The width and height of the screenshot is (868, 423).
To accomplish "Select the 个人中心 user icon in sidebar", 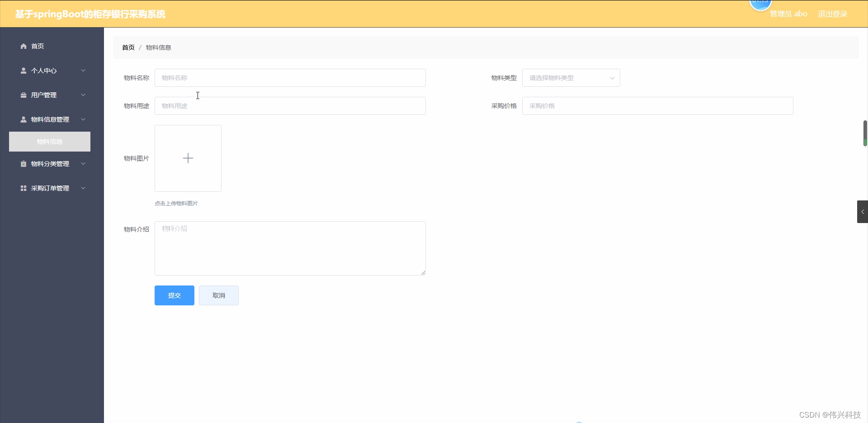I will [x=23, y=71].
